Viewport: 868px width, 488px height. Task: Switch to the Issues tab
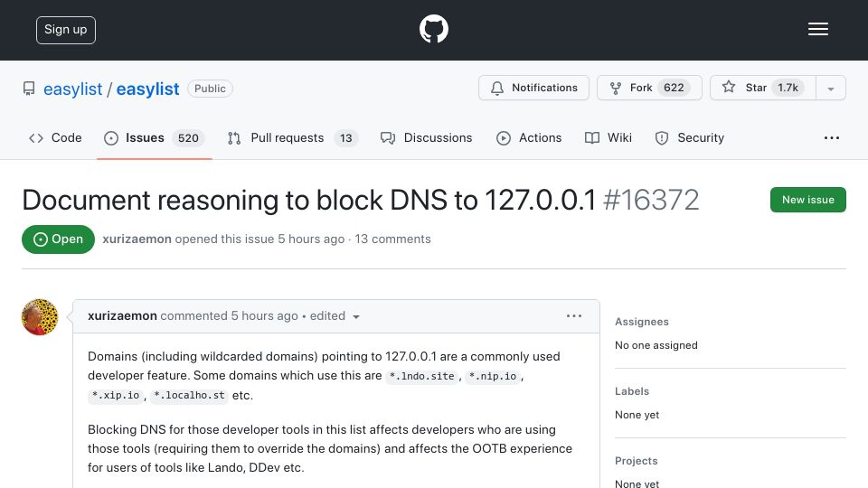coord(154,137)
